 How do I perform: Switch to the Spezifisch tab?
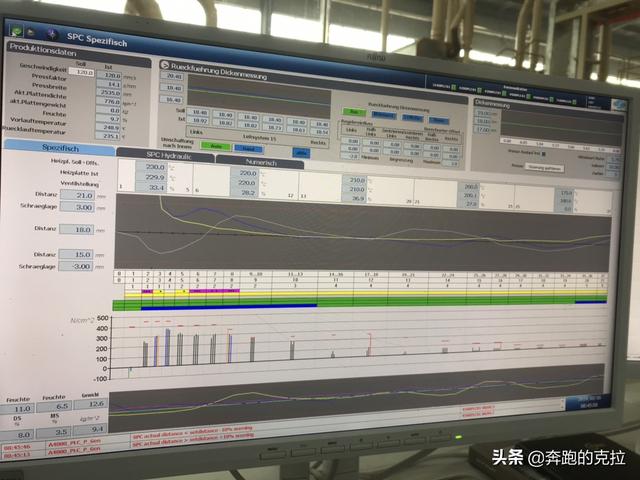click(x=58, y=147)
